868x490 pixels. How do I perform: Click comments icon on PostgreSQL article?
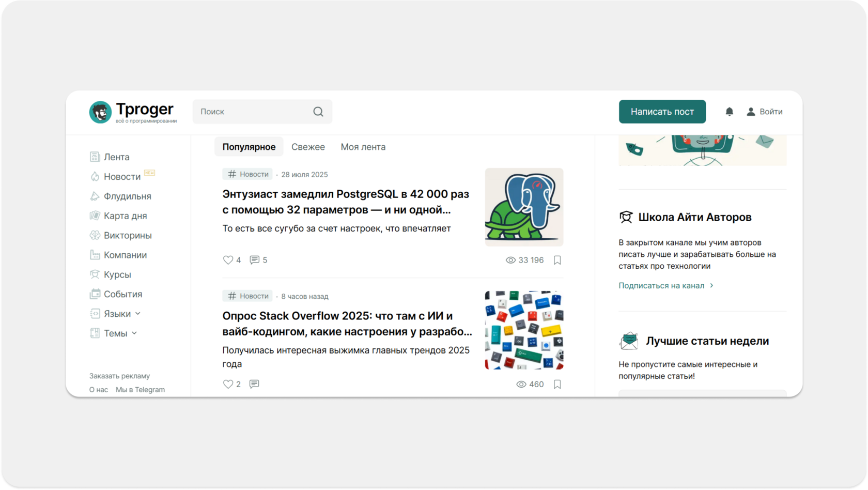255,260
